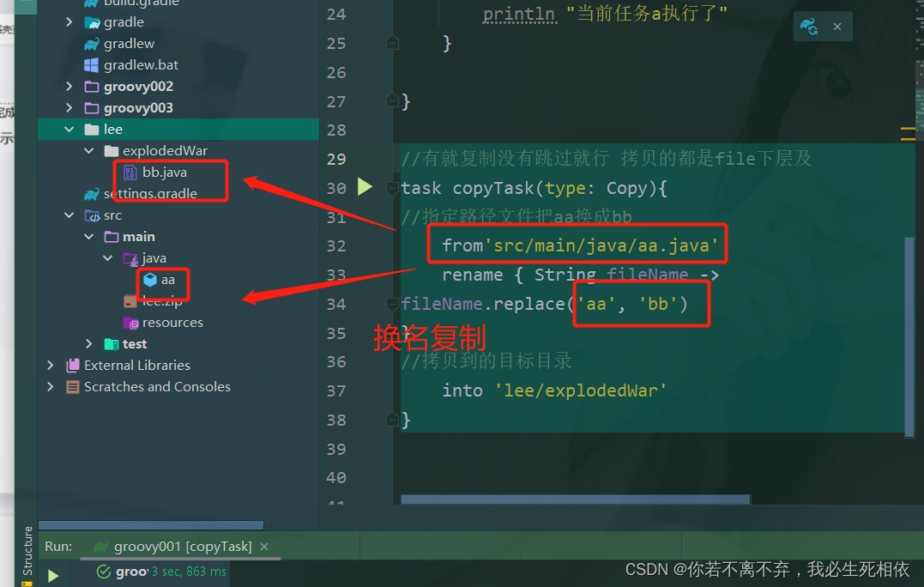This screenshot has width=924, height=587.
Task: Click the test folder icon
Action: coord(112,344)
